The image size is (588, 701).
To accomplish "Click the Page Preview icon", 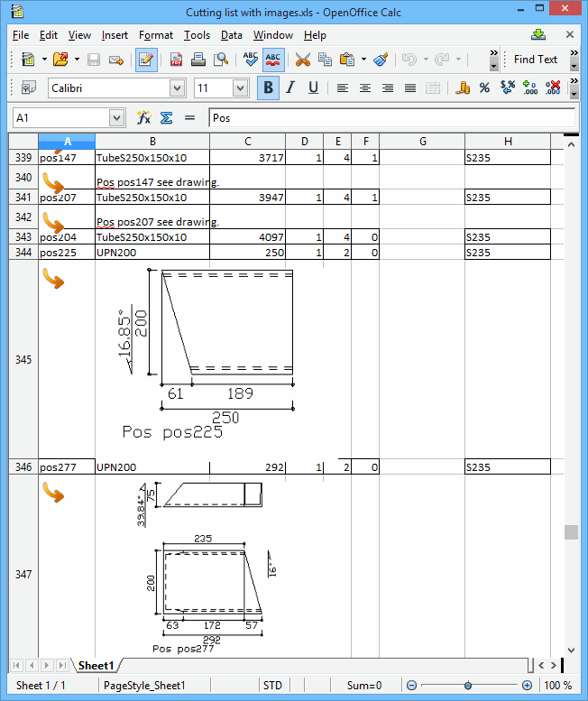I will (x=220, y=60).
